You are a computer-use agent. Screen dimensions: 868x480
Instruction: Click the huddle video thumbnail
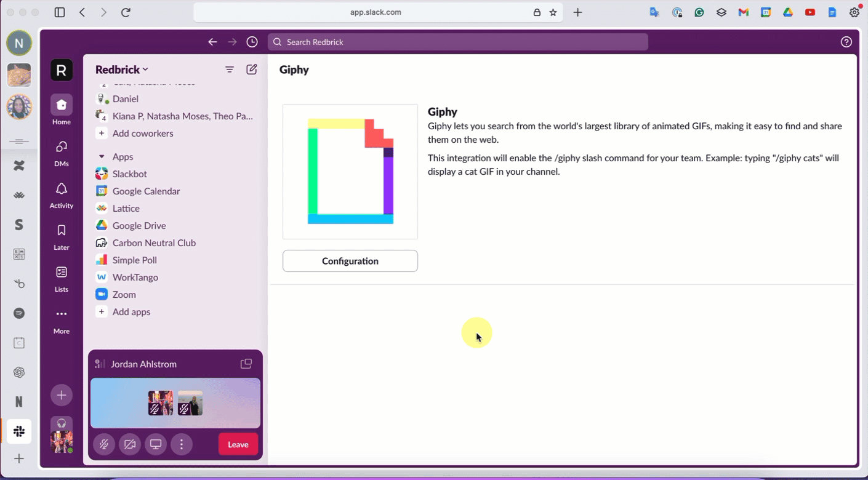point(175,403)
